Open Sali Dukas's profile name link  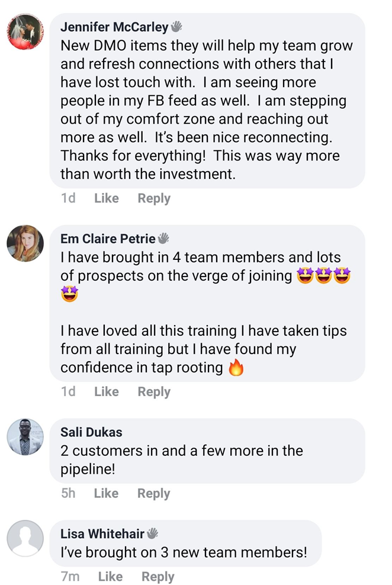(x=91, y=432)
